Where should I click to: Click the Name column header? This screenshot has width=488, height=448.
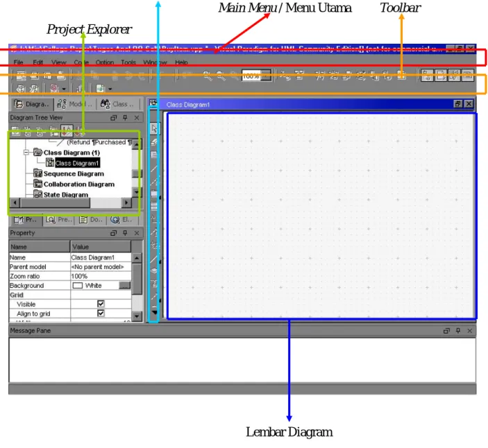pyautogui.click(x=40, y=247)
